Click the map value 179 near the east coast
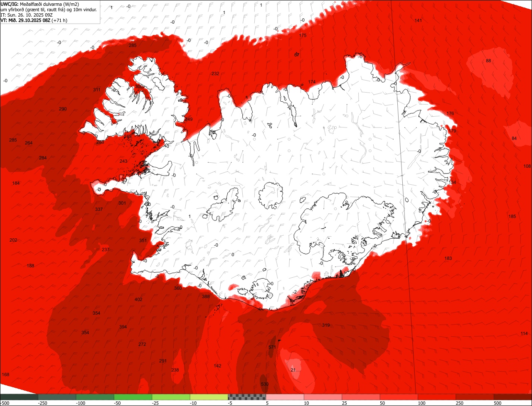Image resolution: width=532 pixels, height=406 pixels. [x=452, y=131]
